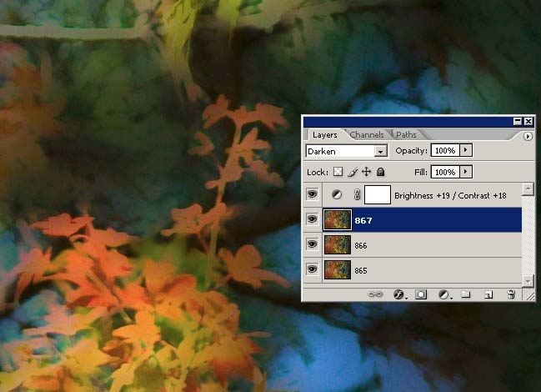
Task: Select the Layers tab
Action: pyautogui.click(x=324, y=134)
